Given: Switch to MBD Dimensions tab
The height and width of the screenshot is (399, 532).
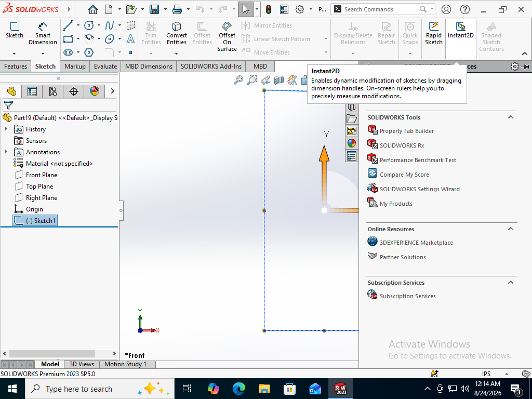Looking at the screenshot, I should [x=149, y=66].
